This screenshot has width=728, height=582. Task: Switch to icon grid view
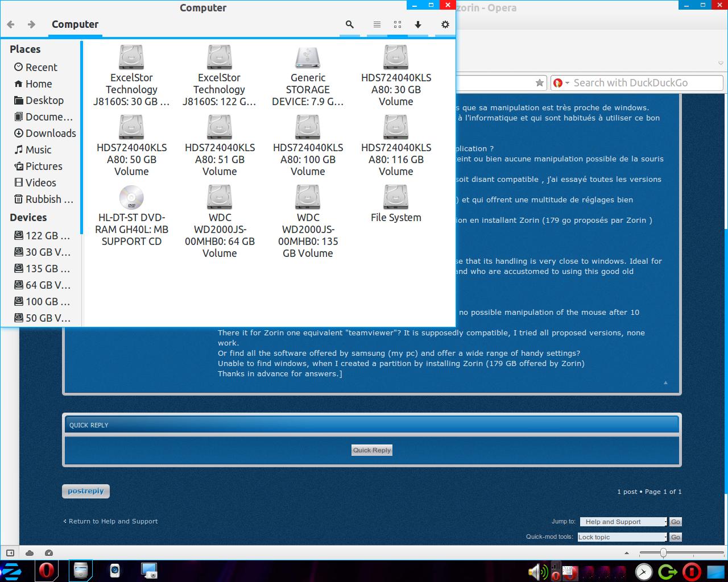(398, 24)
